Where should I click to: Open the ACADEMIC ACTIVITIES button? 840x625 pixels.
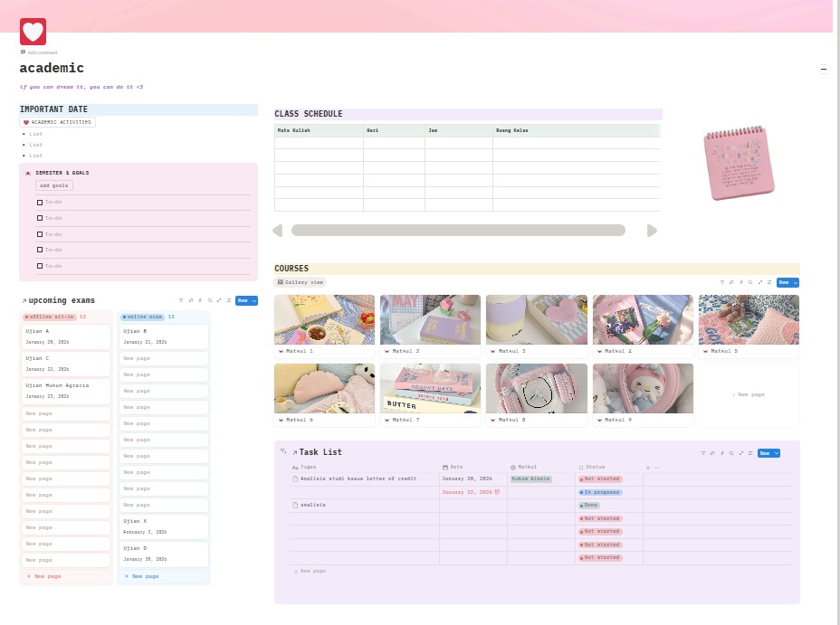pyautogui.click(x=57, y=122)
